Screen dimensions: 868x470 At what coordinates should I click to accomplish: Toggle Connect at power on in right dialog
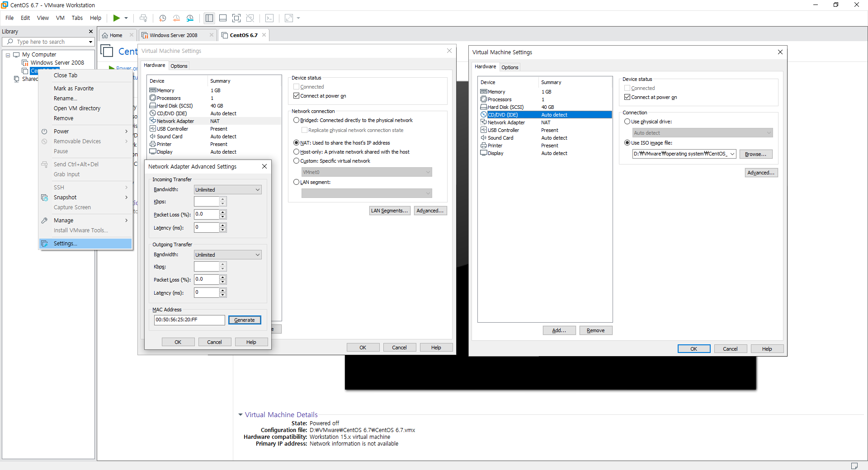(x=627, y=97)
